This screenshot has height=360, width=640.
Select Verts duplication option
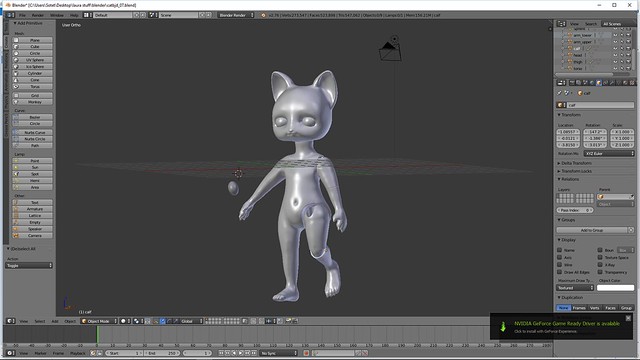pos(595,308)
